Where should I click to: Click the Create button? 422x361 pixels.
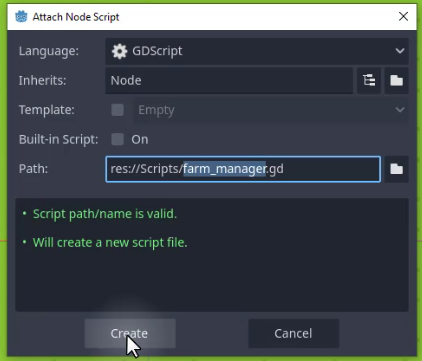point(130,333)
